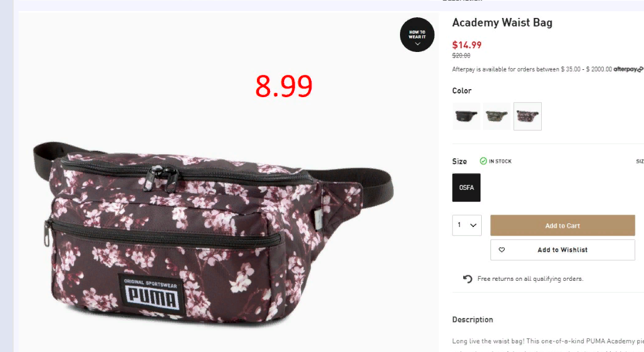Add the item to wishlist
644x352 pixels.
(x=562, y=250)
